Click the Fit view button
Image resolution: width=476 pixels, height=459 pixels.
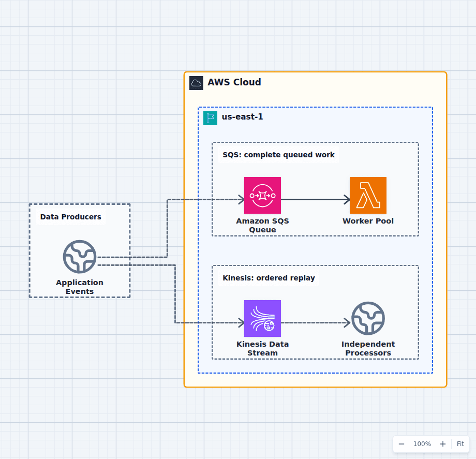(460, 444)
